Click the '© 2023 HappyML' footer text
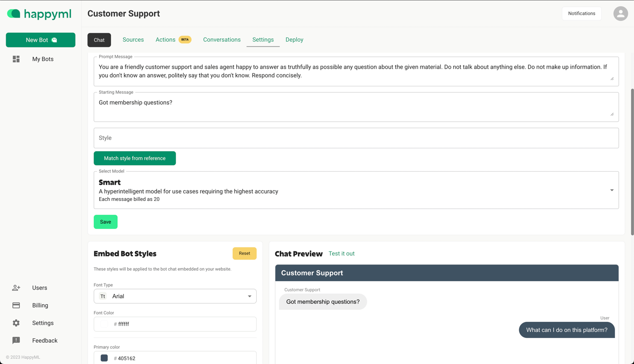634x364 pixels. 23,357
